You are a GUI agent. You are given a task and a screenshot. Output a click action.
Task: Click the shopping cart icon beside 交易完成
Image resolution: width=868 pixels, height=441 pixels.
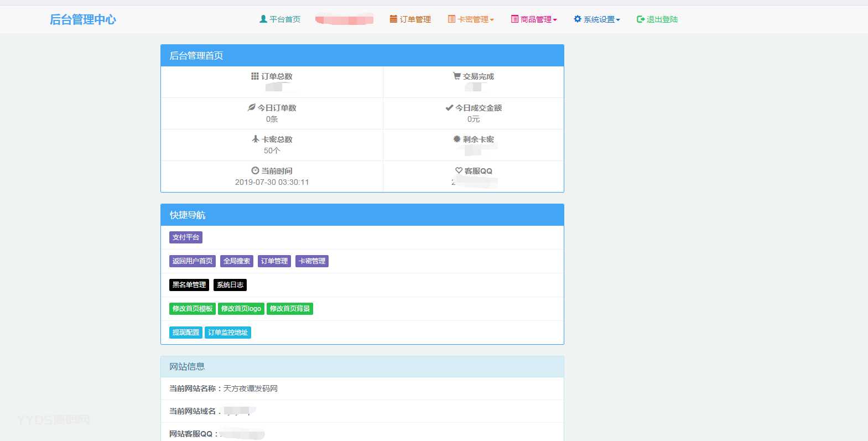pyautogui.click(x=456, y=76)
